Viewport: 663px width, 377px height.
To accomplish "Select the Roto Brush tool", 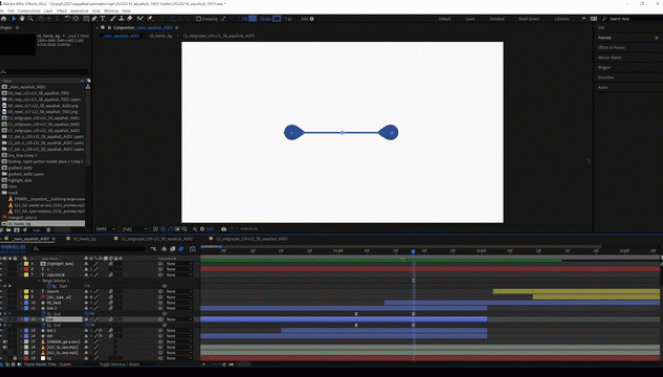I will tap(140, 19).
